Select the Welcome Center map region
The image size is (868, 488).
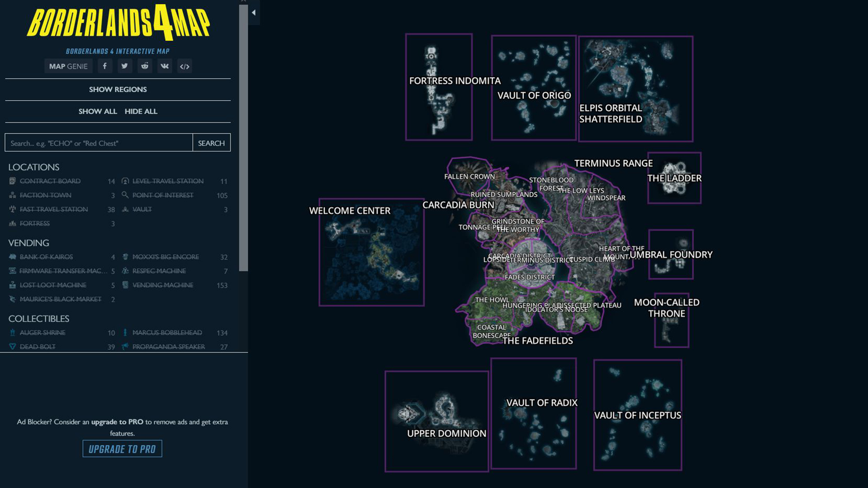pyautogui.click(x=371, y=252)
